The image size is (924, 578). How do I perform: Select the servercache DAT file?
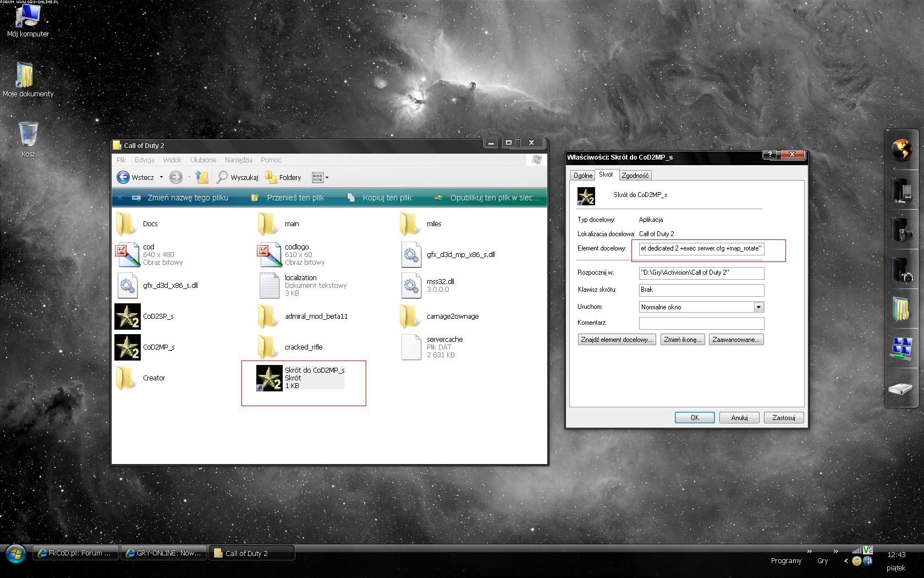432,347
